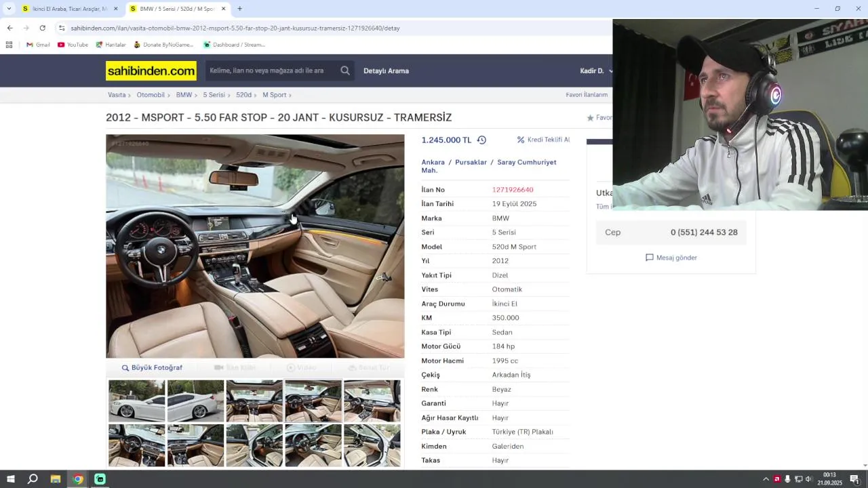
Task: Click the Kredi Teklifi Al percent icon
Action: point(521,140)
